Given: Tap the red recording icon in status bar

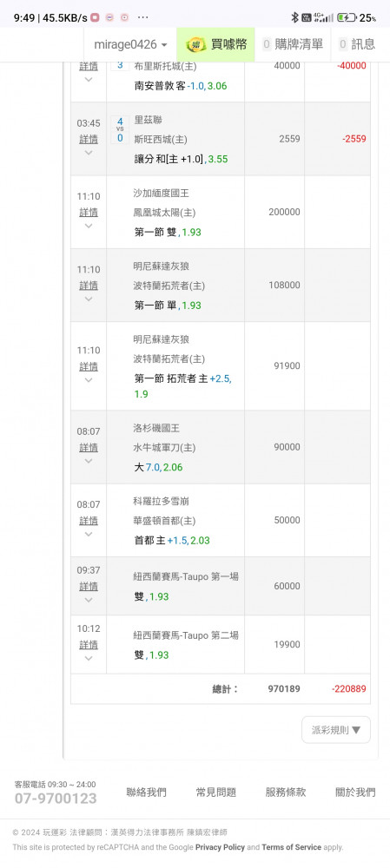Looking at the screenshot, I should [x=95, y=17].
